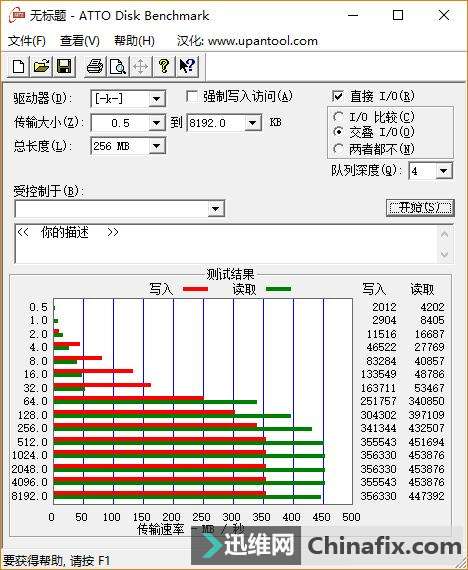Expand the 驱动器(D) drive dropdown
The image size is (468, 570).
coord(157,99)
